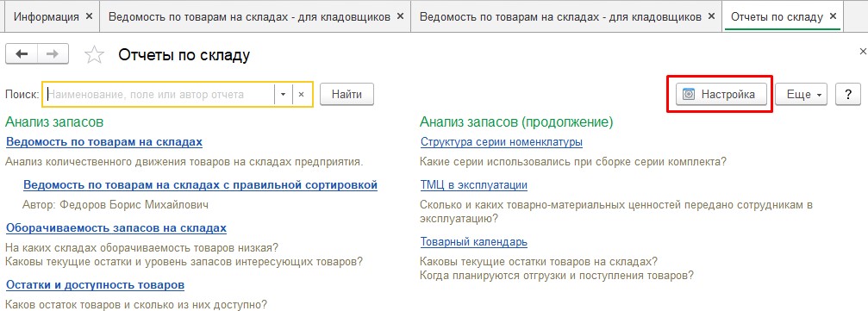The image size is (868, 311).
Task: Click text Когда планируются отгрузки и поступления
Action: 557,275
